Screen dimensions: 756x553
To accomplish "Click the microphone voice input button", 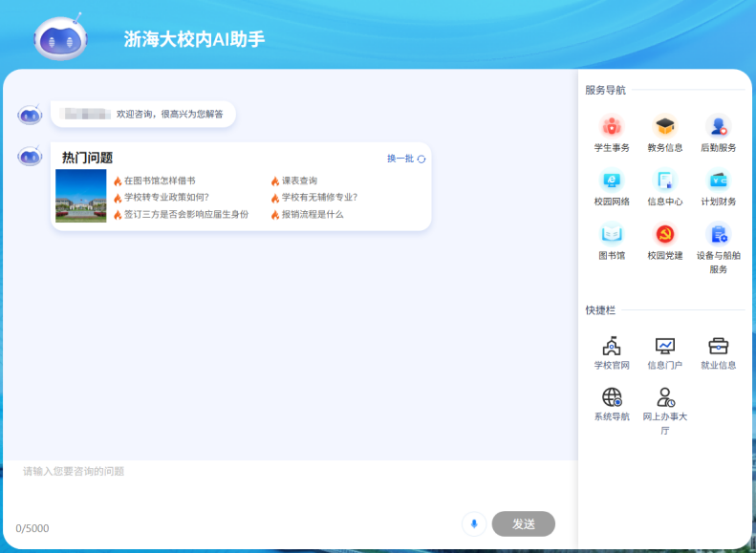I will pyautogui.click(x=474, y=523).
